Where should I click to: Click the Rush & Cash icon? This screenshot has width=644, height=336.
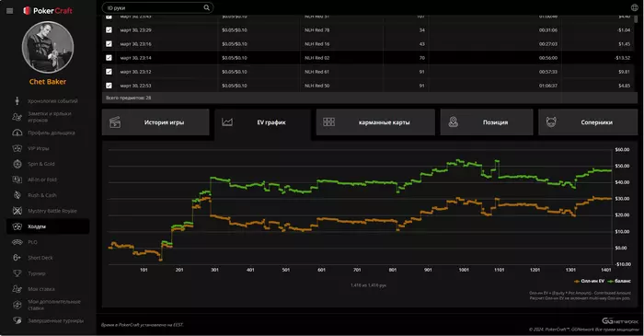pos(17,195)
